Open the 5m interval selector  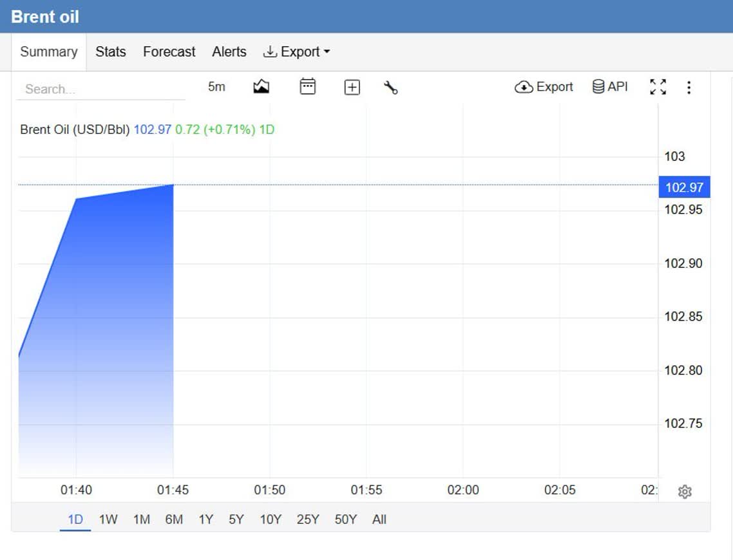point(216,87)
